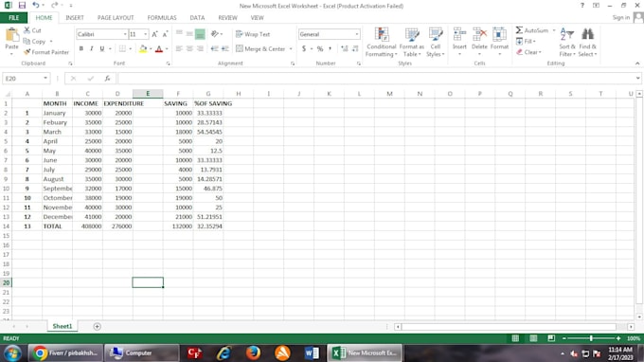The height and width of the screenshot is (362, 644).
Task: Activate the Format Painter
Action: (x=46, y=52)
